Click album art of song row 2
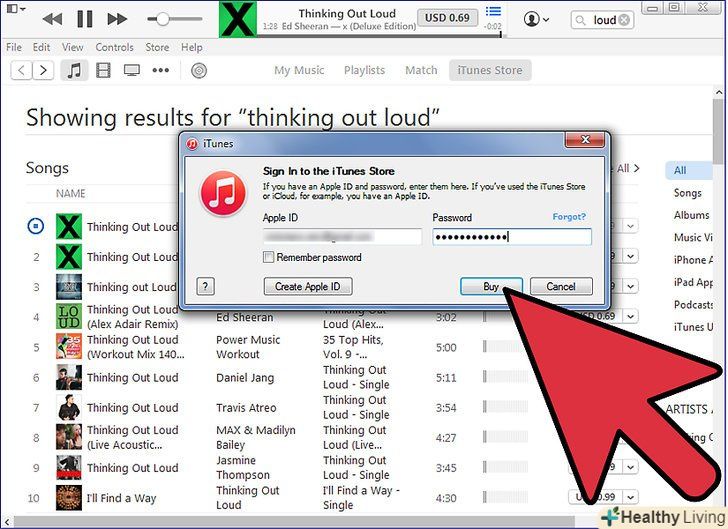Viewport: 728px width, 529px height. [x=69, y=257]
